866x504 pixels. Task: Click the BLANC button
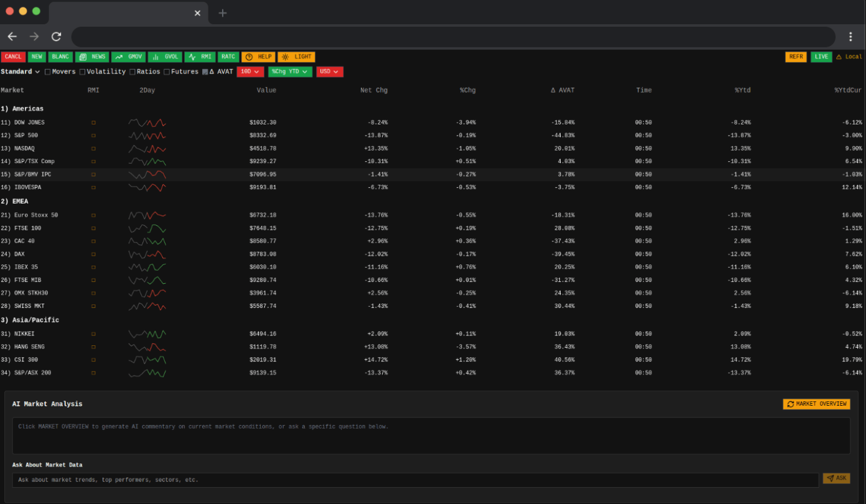point(60,57)
